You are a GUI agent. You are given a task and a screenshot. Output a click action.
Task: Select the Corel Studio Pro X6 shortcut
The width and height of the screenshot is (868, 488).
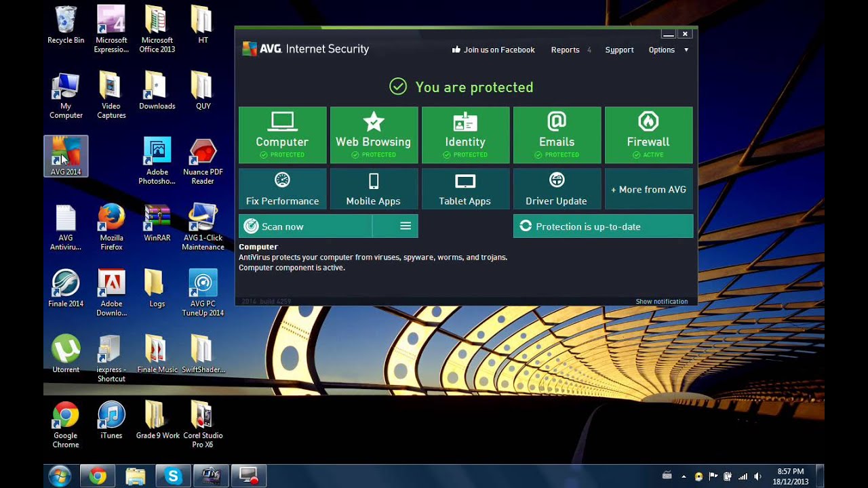(x=203, y=425)
